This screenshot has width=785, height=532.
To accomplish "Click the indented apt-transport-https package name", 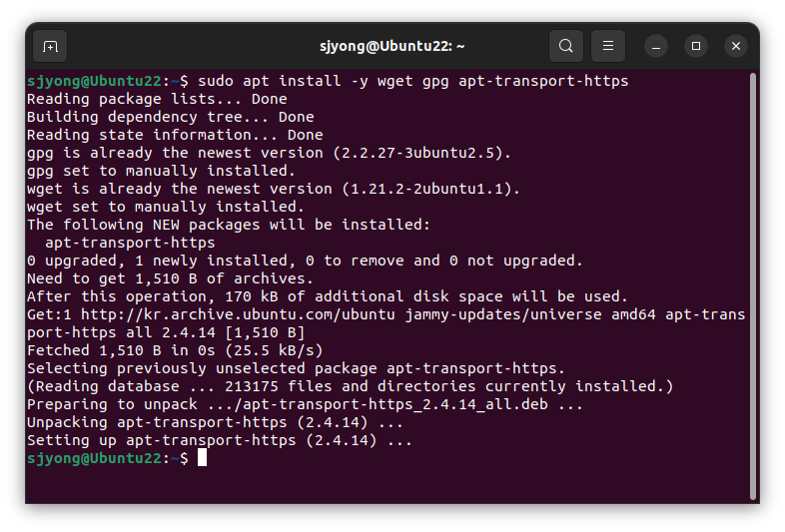I will [130, 243].
